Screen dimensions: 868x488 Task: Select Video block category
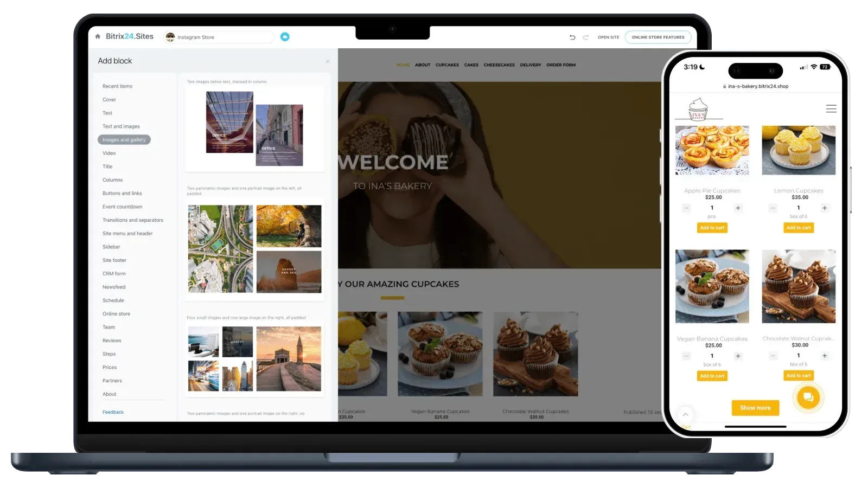click(x=109, y=153)
